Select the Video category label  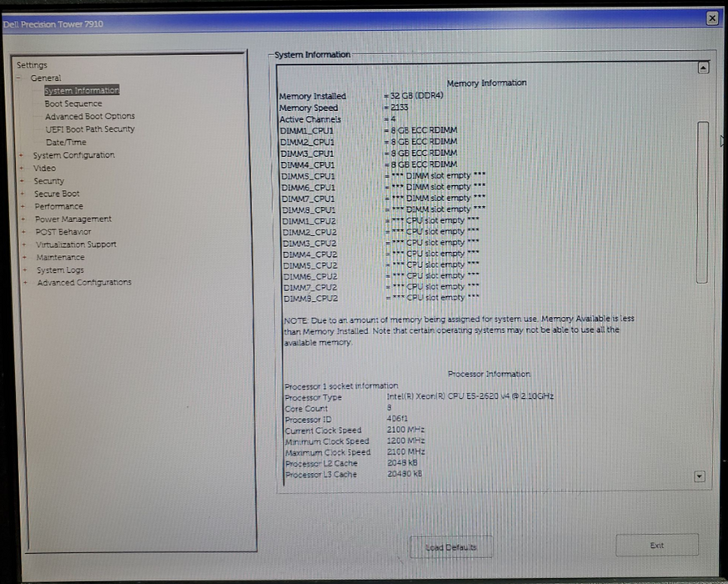click(44, 169)
